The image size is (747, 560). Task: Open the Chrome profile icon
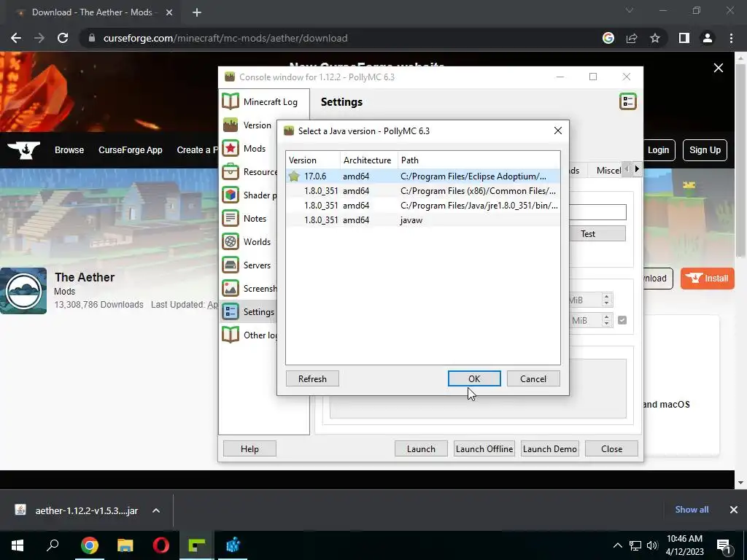click(708, 38)
